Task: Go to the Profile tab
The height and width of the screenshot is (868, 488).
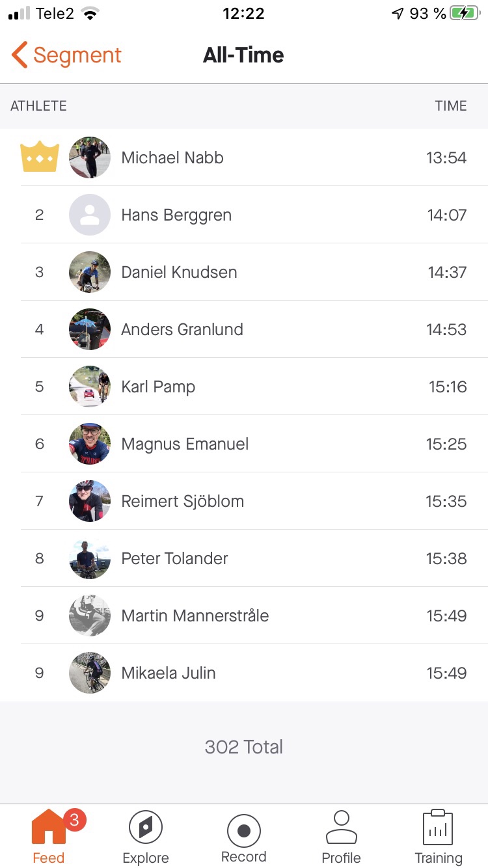Action: [x=341, y=837]
